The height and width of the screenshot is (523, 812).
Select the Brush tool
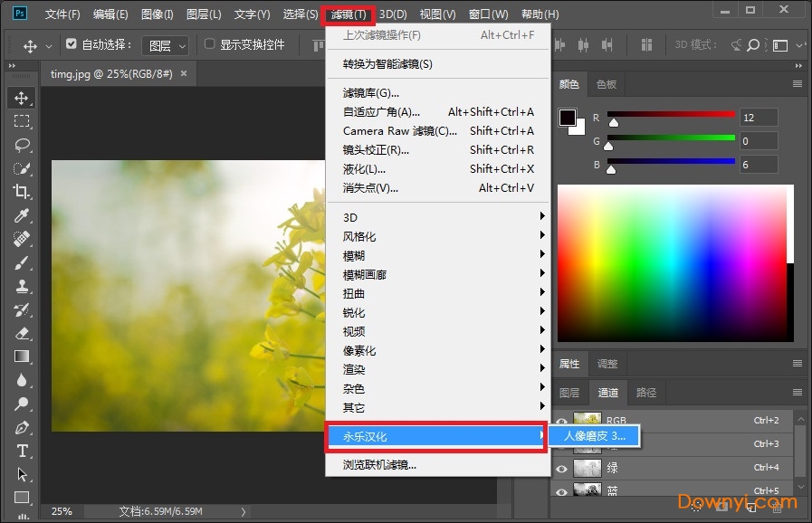tap(22, 262)
